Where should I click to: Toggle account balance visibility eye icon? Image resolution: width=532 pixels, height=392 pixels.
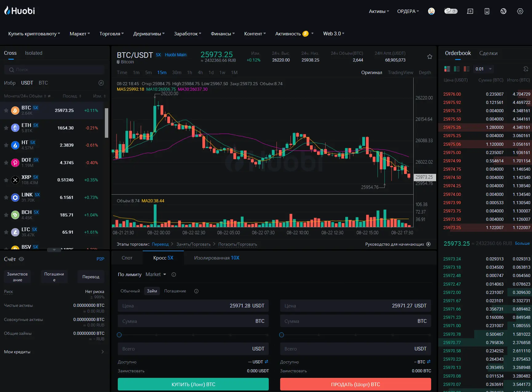[22, 259]
